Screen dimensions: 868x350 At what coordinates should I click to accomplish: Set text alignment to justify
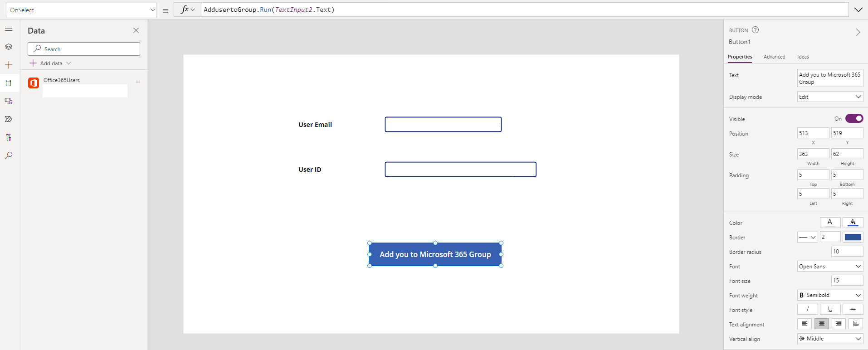(856, 324)
